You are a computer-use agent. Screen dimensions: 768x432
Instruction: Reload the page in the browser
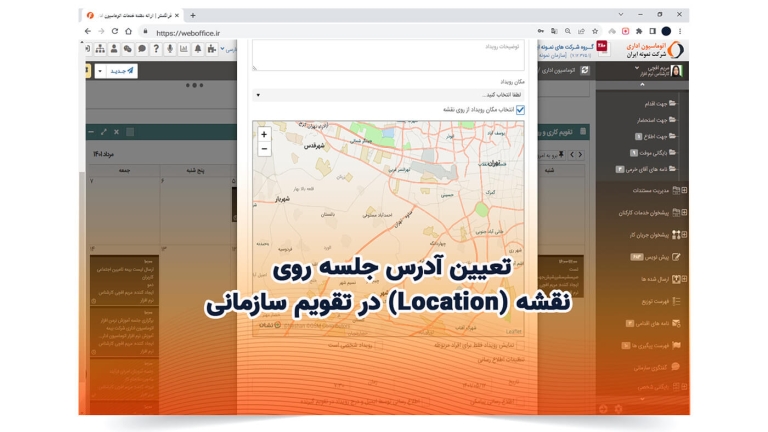click(x=115, y=31)
